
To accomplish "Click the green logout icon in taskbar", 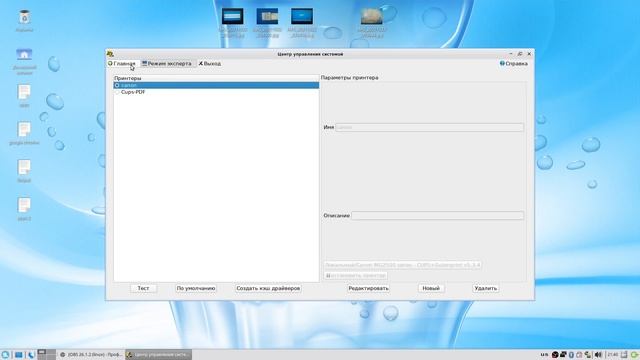I will pos(635,355).
